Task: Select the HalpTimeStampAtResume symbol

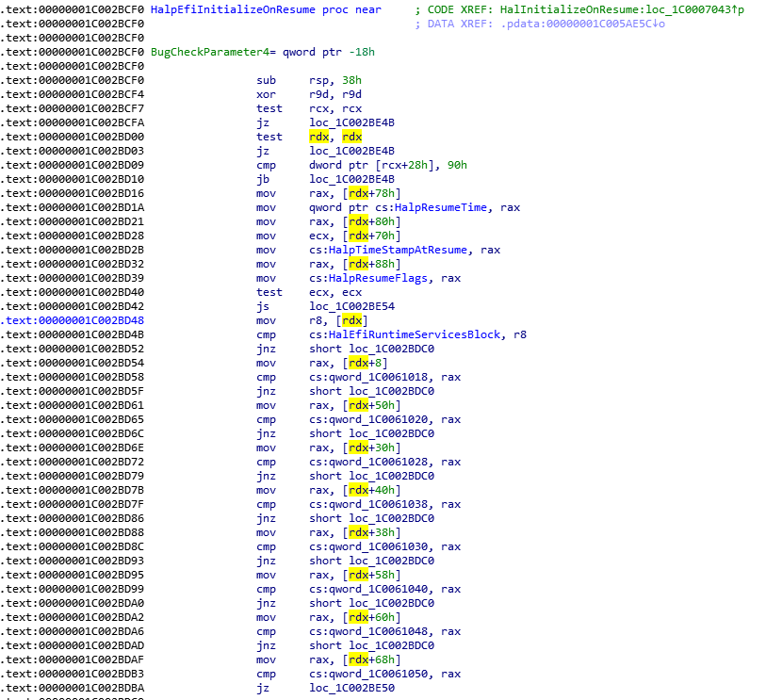Action: [x=398, y=250]
